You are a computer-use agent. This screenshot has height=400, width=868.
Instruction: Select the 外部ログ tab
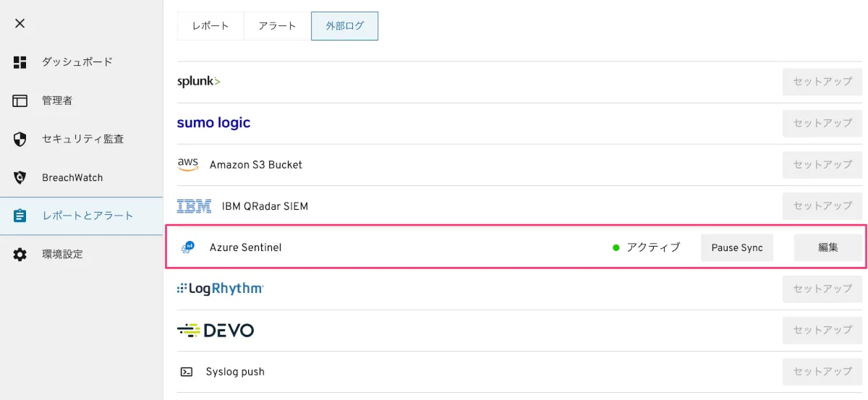344,26
